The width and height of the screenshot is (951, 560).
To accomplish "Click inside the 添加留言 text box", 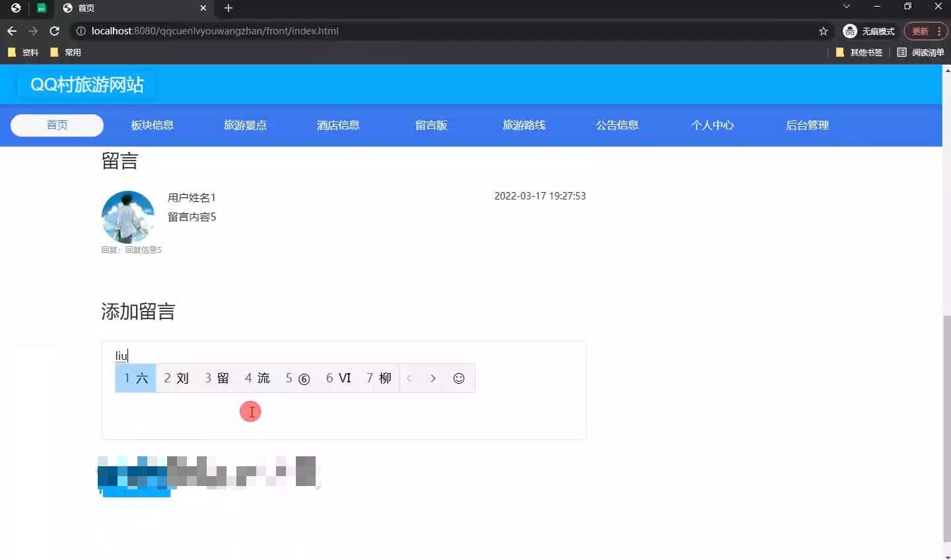I will point(343,390).
